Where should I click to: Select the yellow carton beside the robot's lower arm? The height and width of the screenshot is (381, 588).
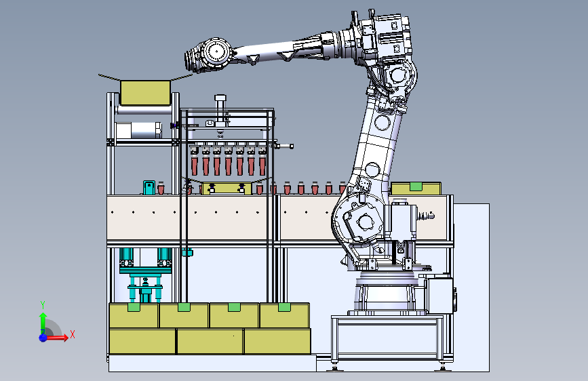[x=416, y=188]
